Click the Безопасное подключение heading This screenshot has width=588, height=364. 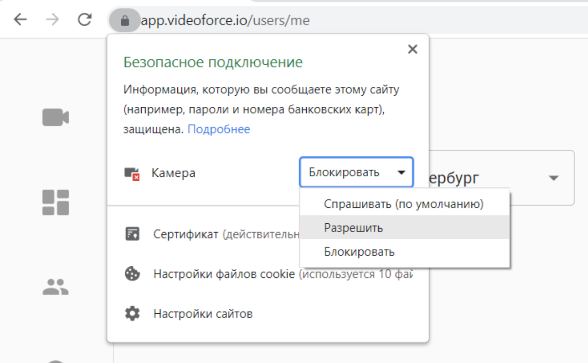pyautogui.click(x=213, y=62)
